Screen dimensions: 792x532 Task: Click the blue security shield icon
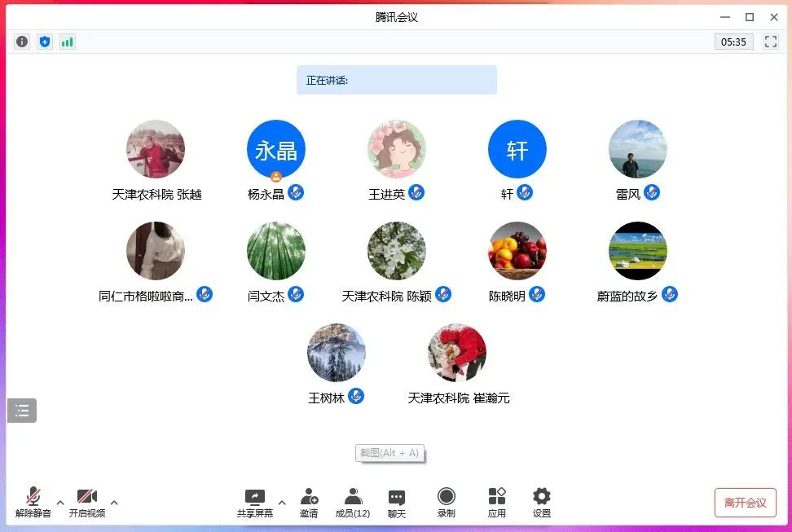[x=45, y=42]
